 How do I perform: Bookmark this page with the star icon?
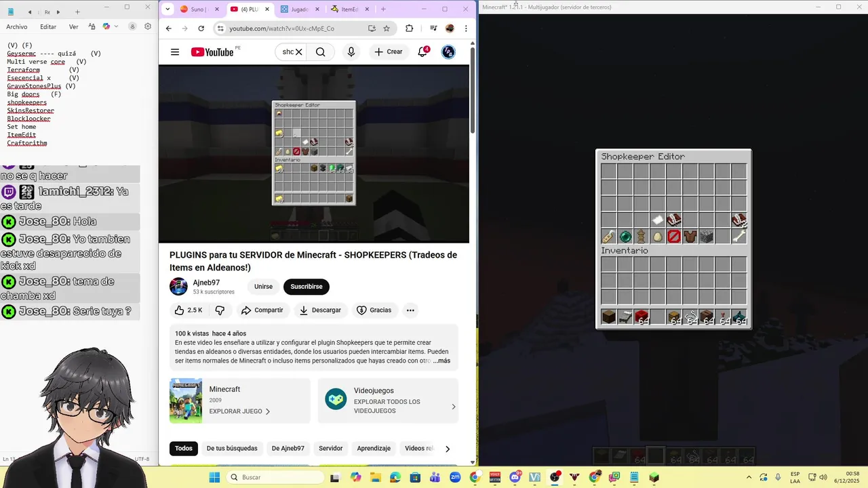click(x=387, y=28)
